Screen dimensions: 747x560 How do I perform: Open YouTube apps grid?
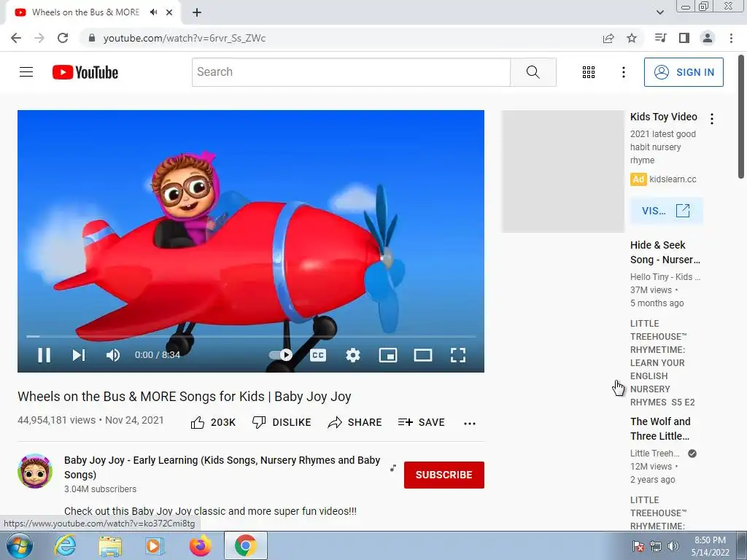tap(589, 72)
